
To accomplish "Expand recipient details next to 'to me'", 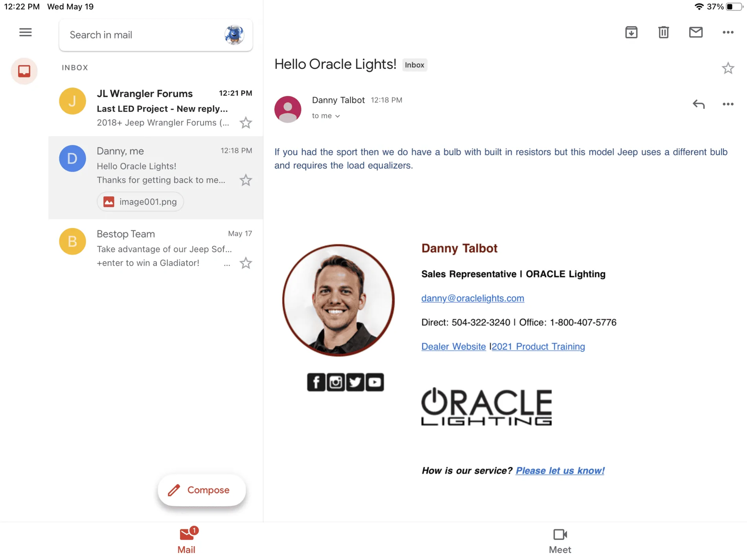I will click(337, 116).
